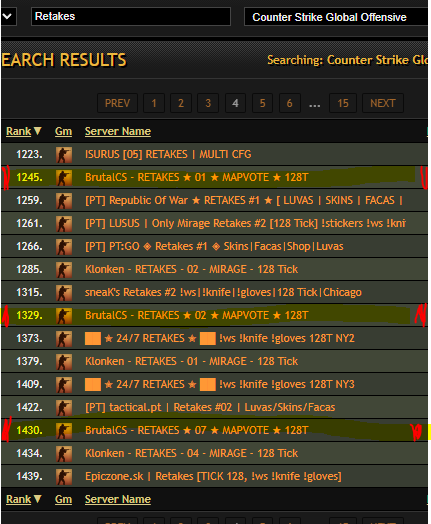The width and height of the screenshot is (431, 524).
Task: Sort by Server Name in top header
Action: pyautogui.click(x=118, y=131)
